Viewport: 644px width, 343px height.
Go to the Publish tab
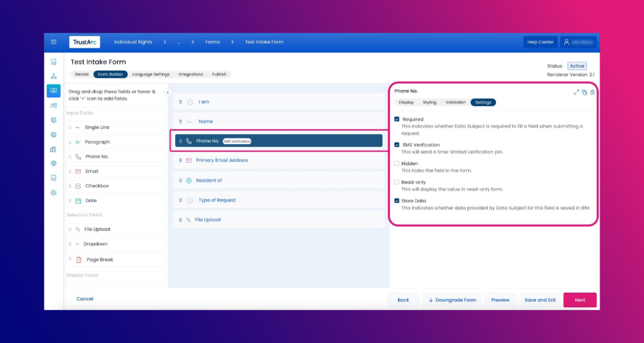click(x=219, y=74)
